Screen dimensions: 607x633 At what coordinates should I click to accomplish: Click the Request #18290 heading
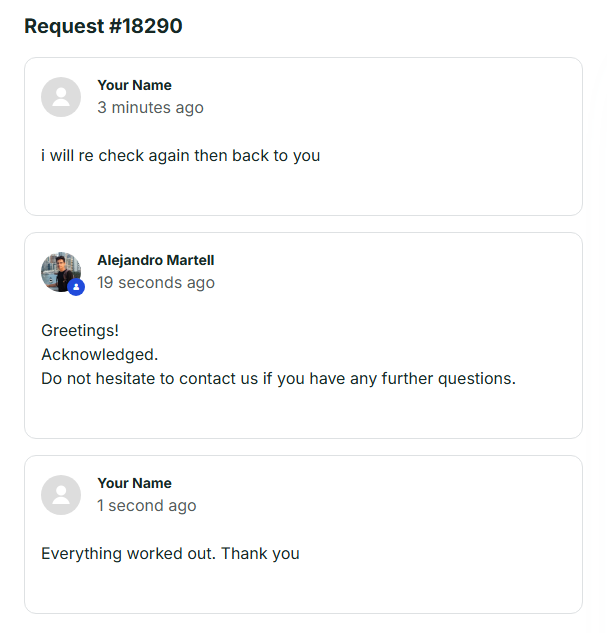click(x=103, y=26)
